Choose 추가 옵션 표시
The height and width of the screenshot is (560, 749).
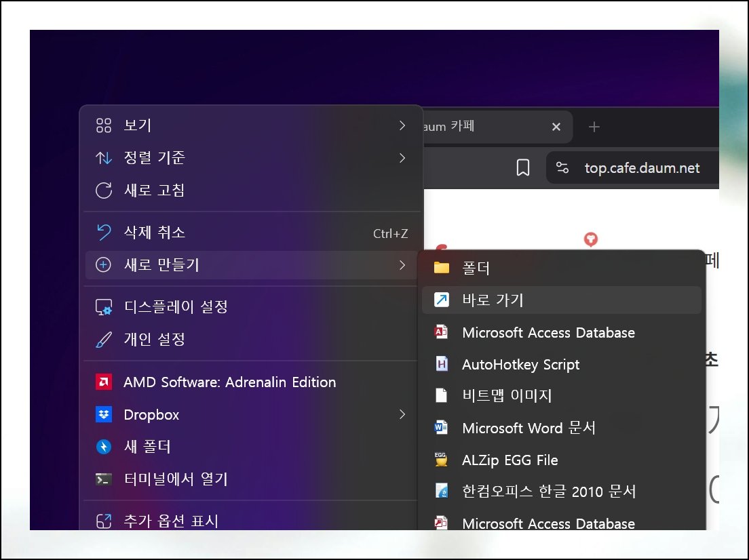click(251, 519)
